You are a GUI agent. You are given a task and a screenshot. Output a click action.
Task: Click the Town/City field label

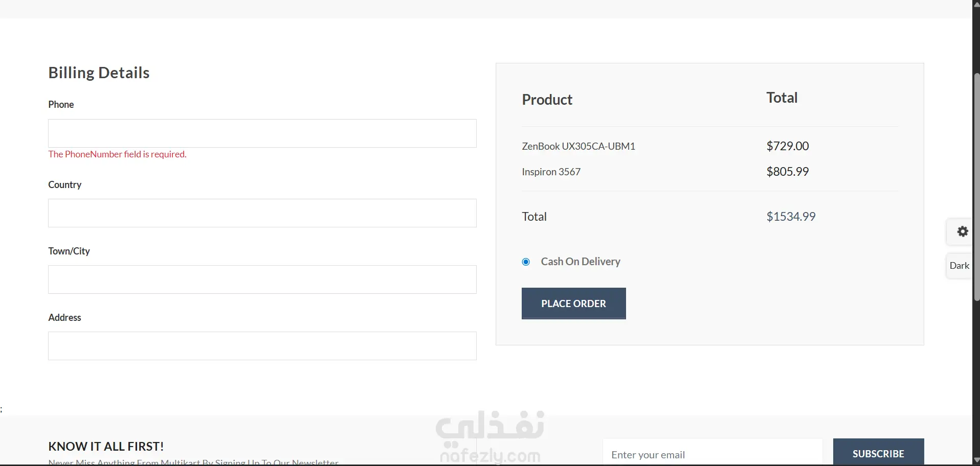[x=69, y=251]
